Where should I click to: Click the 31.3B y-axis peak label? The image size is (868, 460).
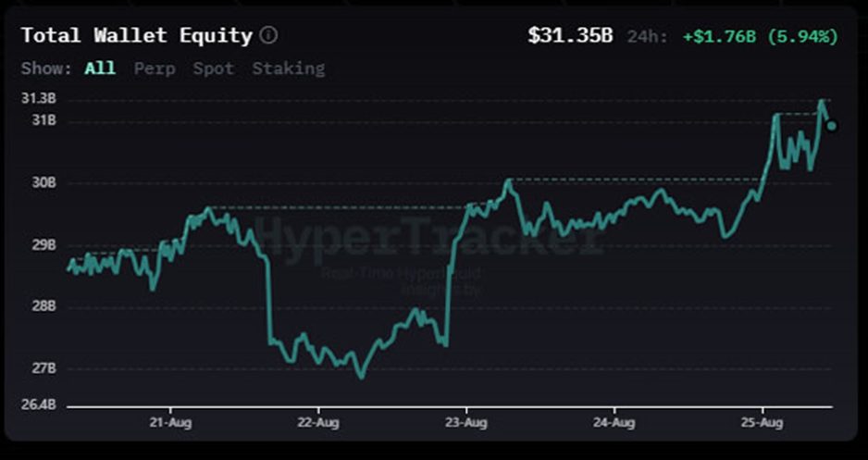39,99
